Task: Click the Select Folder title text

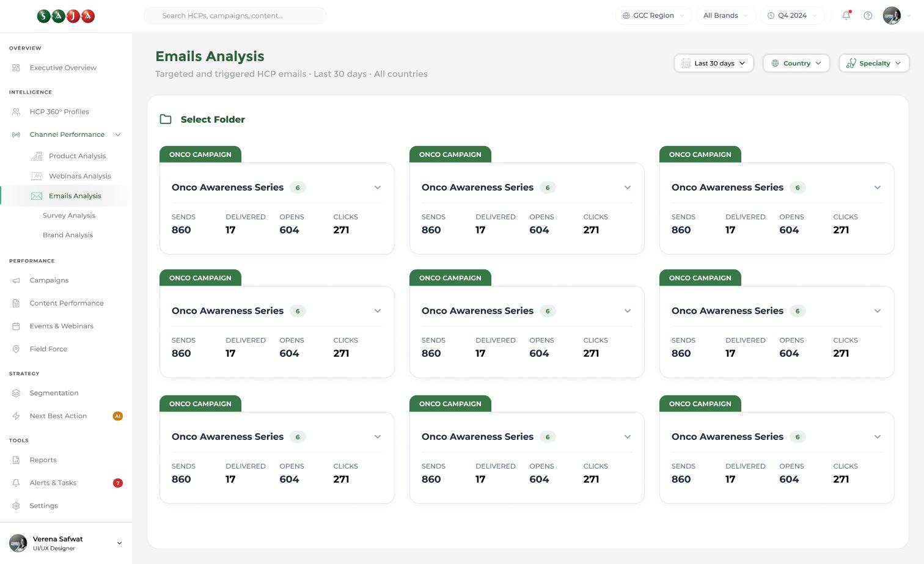Action: click(x=213, y=119)
